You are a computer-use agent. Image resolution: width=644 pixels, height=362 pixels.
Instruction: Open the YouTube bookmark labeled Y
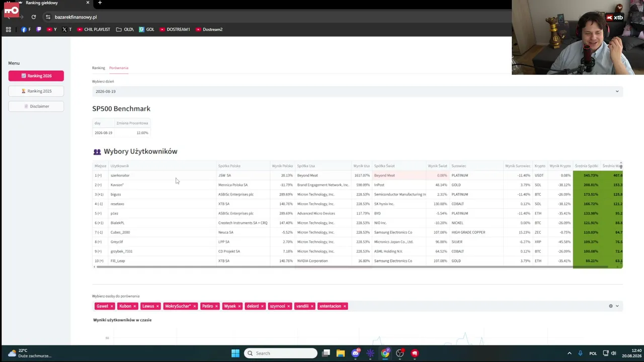[x=52, y=30]
